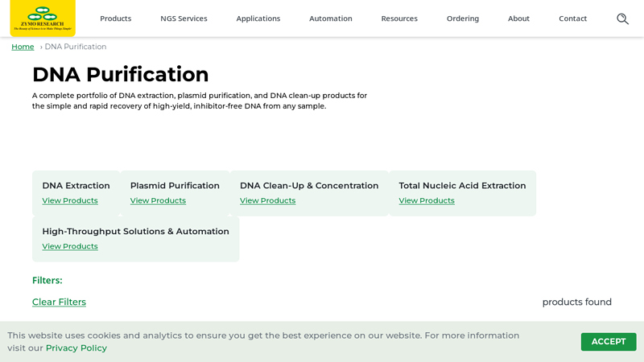Open the Resources menu
Viewport: 644px width, 362px height.
(x=399, y=19)
